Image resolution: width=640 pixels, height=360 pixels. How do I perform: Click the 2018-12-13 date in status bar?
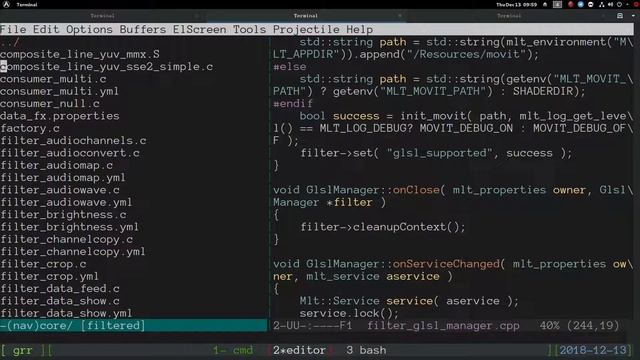pyautogui.click(x=593, y=350)
